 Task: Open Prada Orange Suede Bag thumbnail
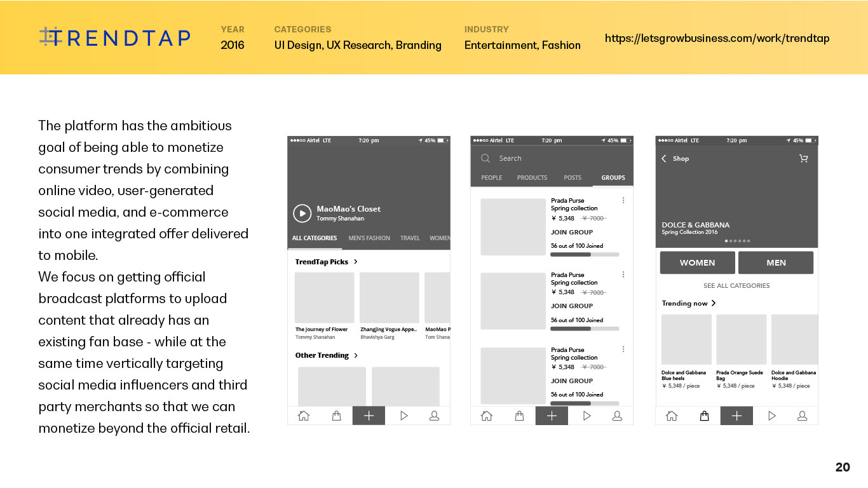click(742, 339)
